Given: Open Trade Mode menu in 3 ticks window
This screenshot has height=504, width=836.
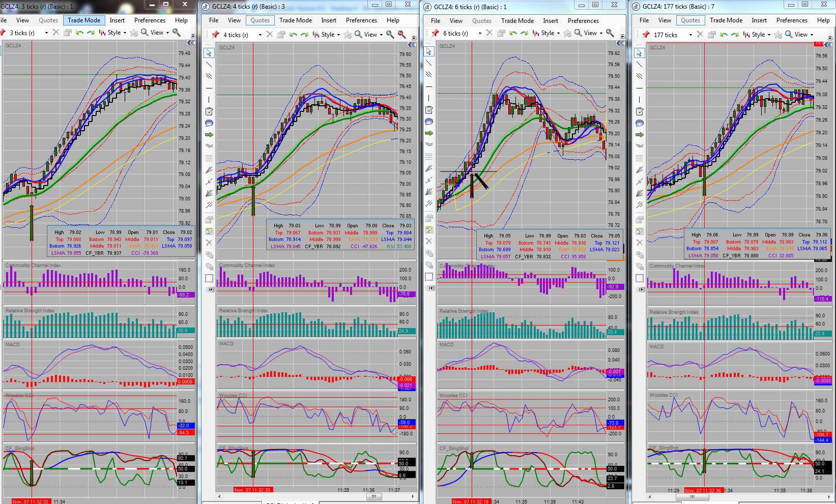Looking at the screenshot, I should (84, 20).
